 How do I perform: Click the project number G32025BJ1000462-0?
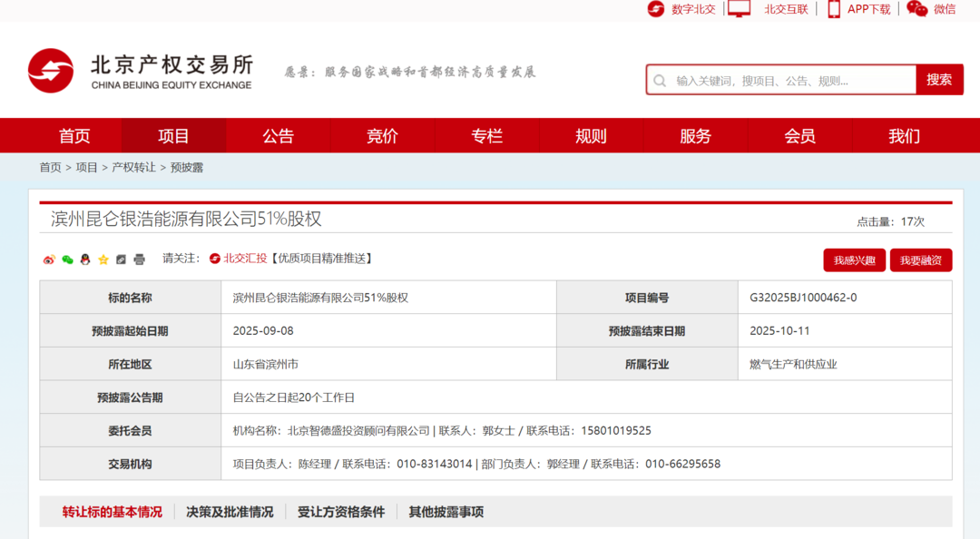coord(803,298)
